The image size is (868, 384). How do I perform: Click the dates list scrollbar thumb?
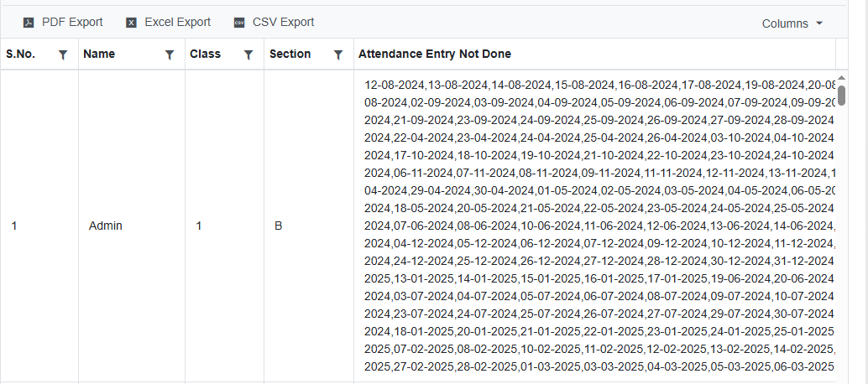pyautogui.click(x=841, y=95)
